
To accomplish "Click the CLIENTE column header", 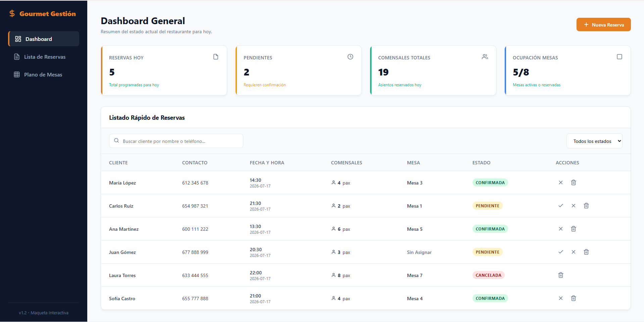I will point(118,163).
